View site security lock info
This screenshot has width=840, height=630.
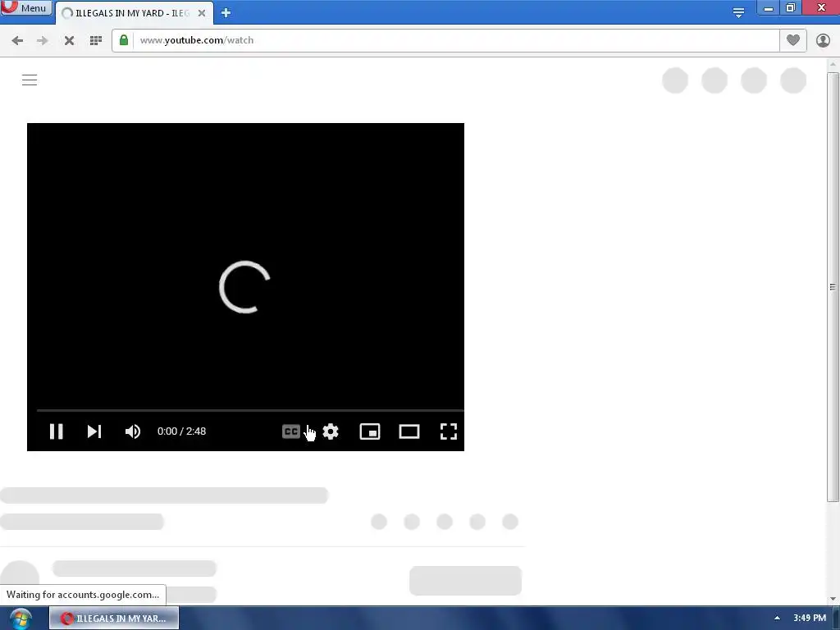tap(124, 40)
